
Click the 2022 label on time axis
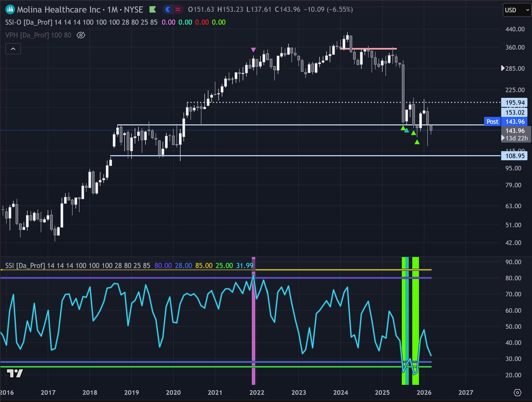[256, 393]
